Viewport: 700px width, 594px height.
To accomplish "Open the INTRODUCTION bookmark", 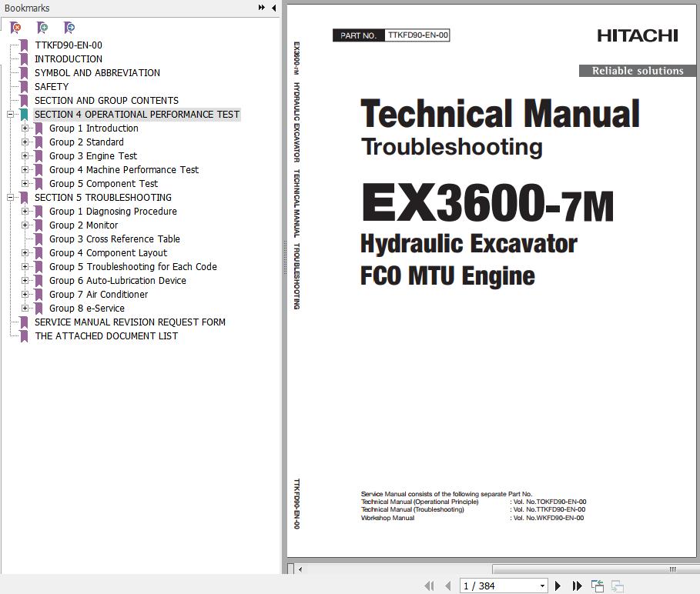I will point(69,59).
